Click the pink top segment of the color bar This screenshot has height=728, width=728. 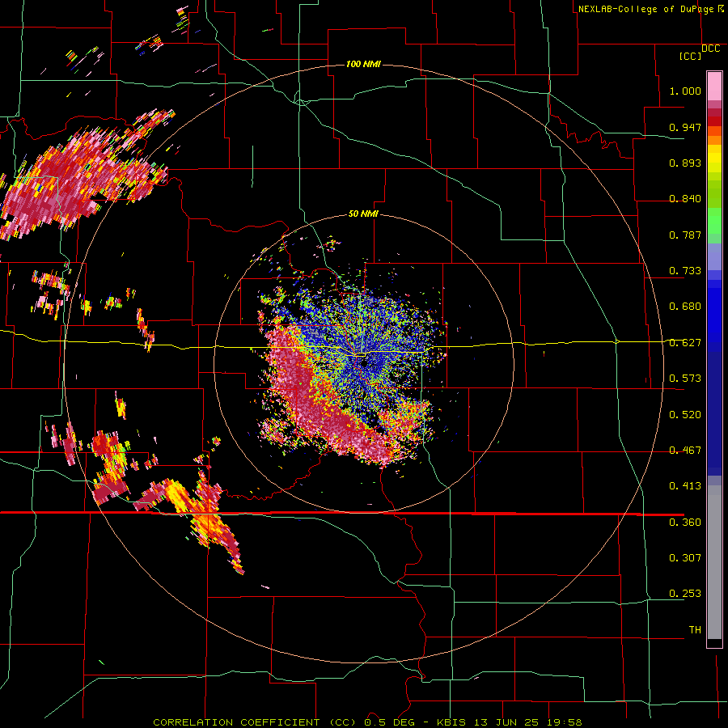714,87
